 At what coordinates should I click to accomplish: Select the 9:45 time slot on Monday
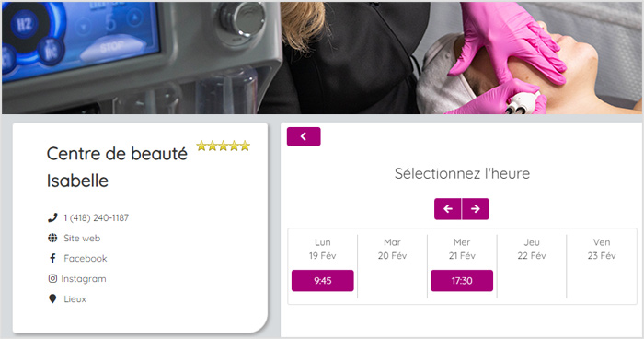[x=322, y=281]
